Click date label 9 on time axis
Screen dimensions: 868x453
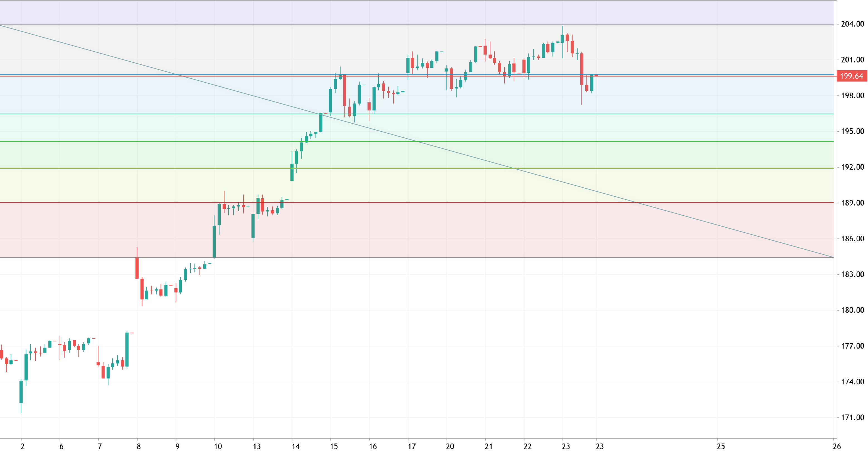[x=177, y=446]
